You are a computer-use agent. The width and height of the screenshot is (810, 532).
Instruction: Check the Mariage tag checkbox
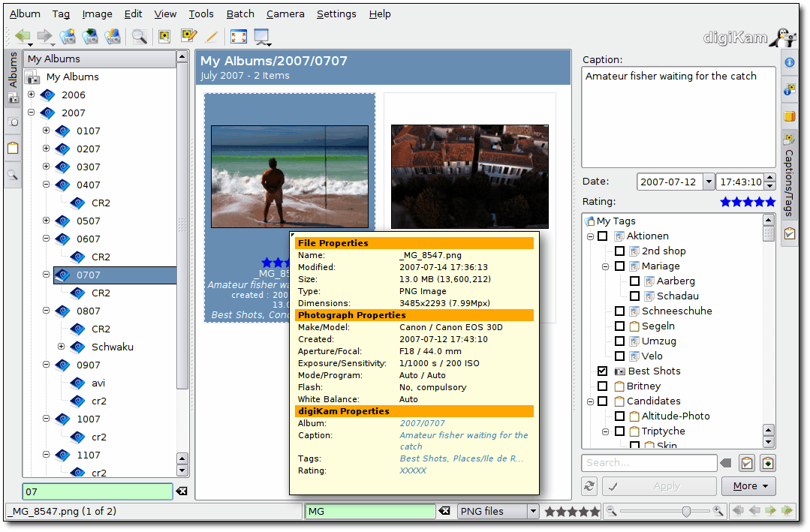coord(620,266)
